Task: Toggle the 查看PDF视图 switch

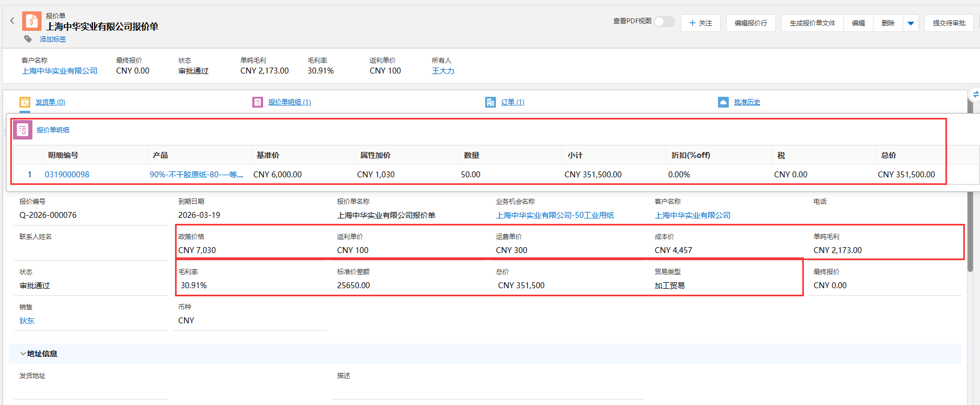Action: pyautogui.click(x=664, y=22)
